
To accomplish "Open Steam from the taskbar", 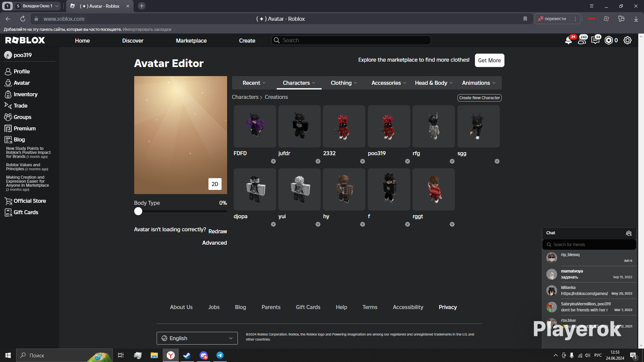I will click(187, 355).
